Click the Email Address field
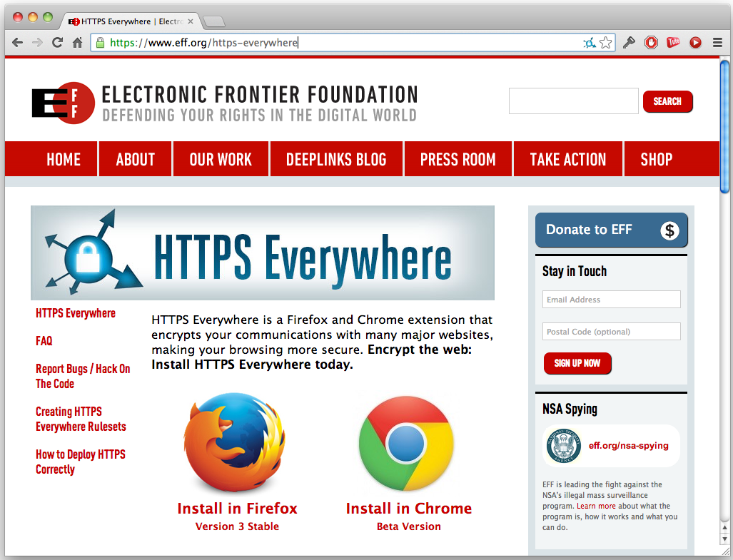This screenshot has height=560, width=733. (x=612, y=300)
